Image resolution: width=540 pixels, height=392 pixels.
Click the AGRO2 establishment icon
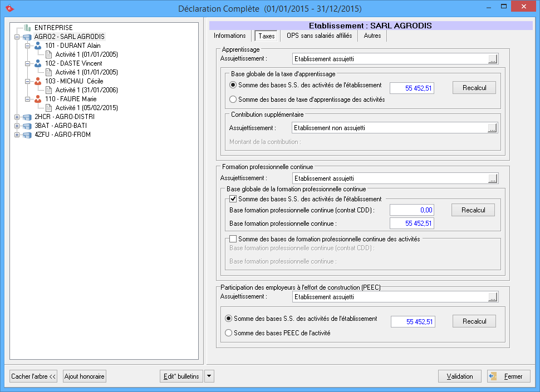click(27, 37)
